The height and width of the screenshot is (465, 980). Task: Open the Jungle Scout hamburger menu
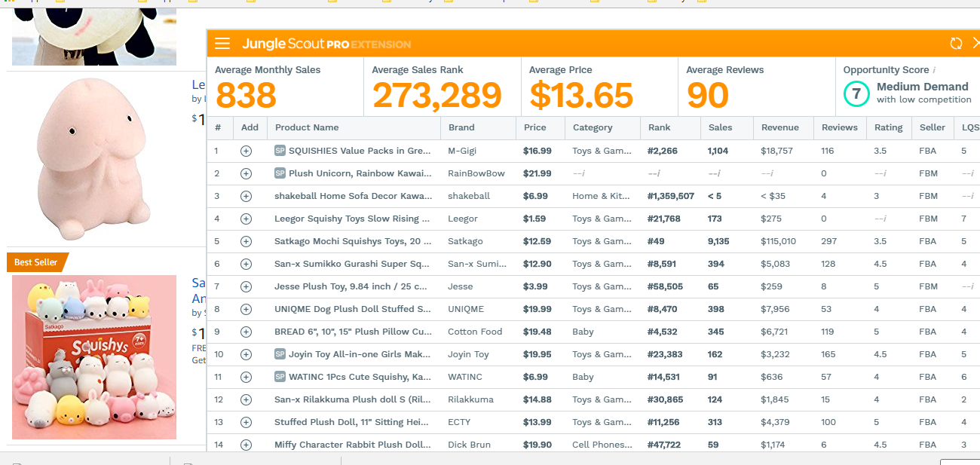(x=222, y=44)
